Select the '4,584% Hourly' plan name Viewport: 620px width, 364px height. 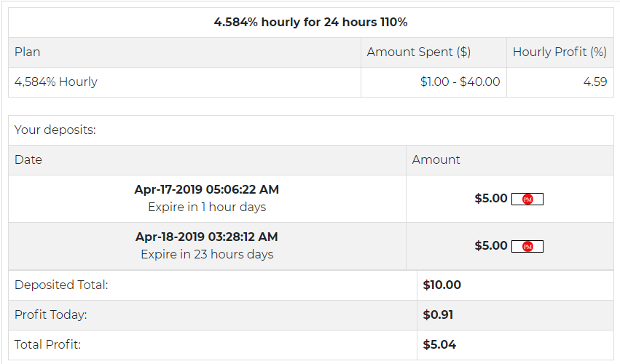56,82
